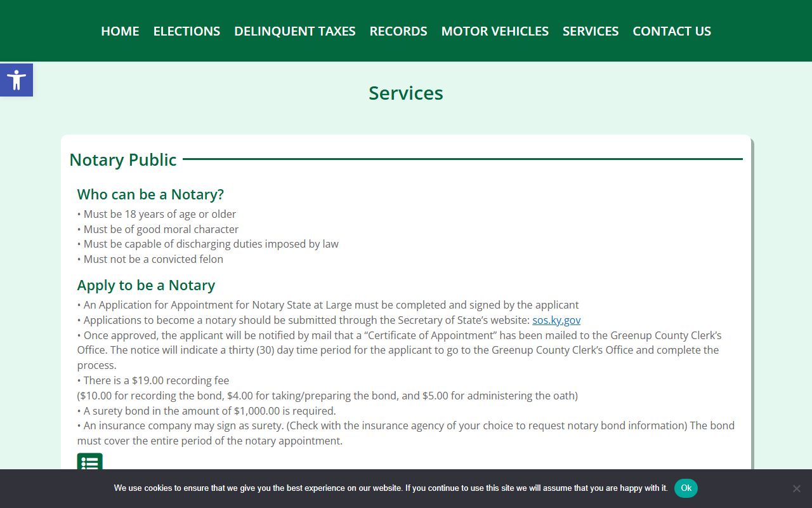Click the green list icon below the notary text

point(89,462)
